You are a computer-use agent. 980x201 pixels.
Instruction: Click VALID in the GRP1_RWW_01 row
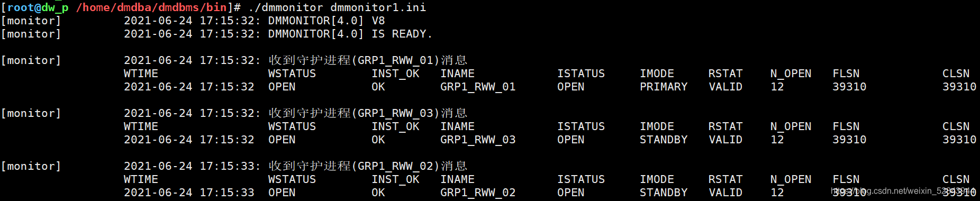[725, 87]
